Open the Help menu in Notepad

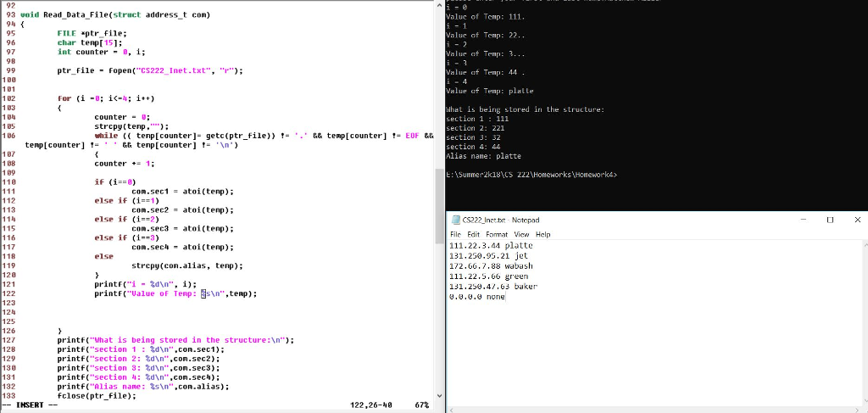pos(543,235)
